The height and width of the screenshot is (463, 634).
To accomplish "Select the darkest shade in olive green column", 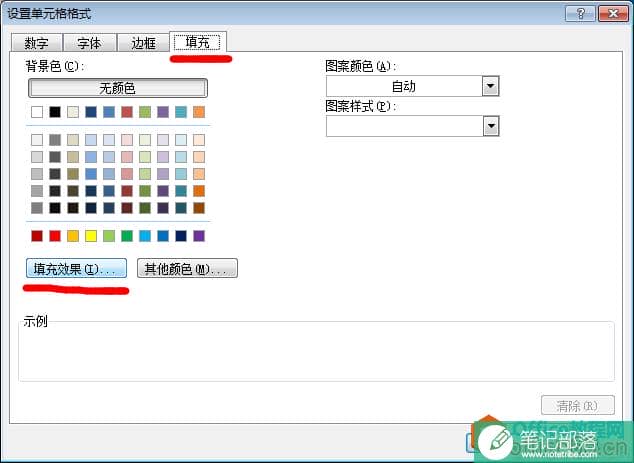I will (145, 208).
